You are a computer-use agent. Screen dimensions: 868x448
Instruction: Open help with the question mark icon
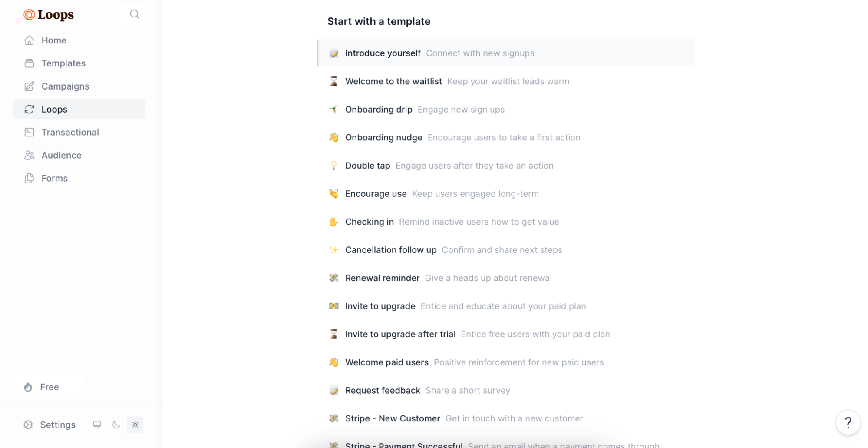[848, 422]
